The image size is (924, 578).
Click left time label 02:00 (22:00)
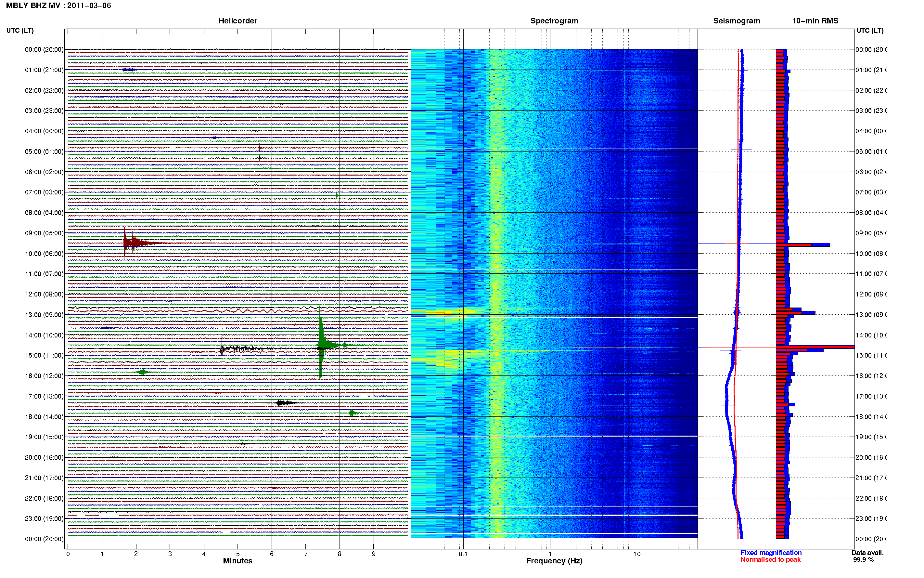44,90
